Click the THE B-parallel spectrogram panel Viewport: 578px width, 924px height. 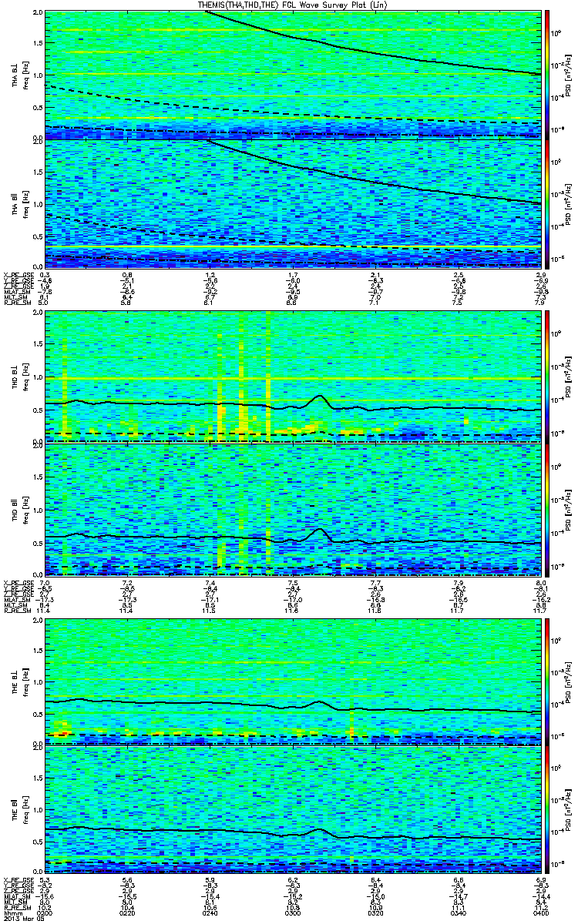(292, 811)
